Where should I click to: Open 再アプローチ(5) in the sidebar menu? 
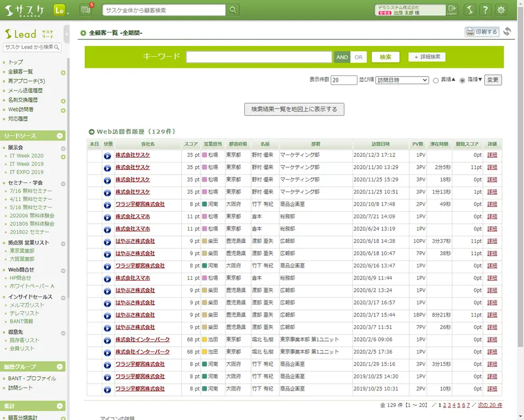coord(26,81)
